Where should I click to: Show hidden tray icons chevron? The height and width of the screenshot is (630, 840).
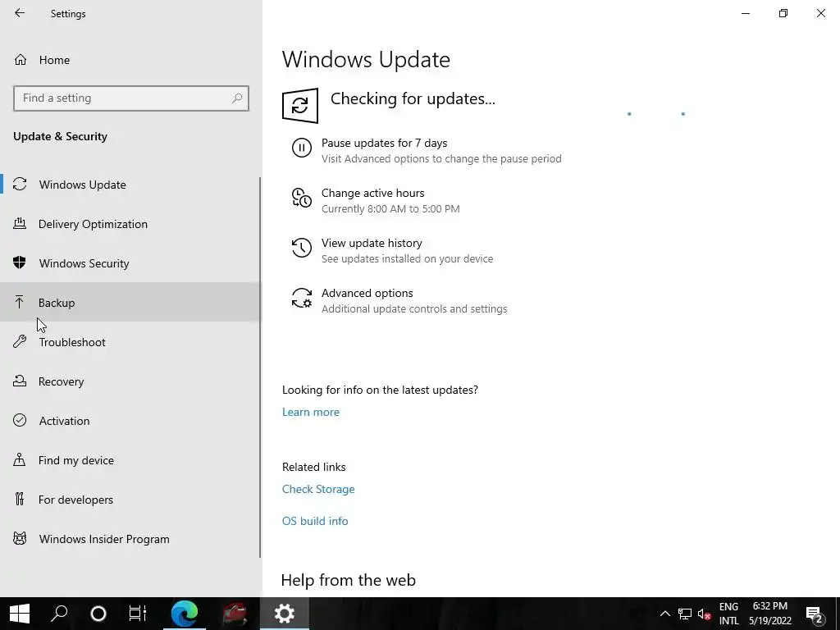click(664, 614)
